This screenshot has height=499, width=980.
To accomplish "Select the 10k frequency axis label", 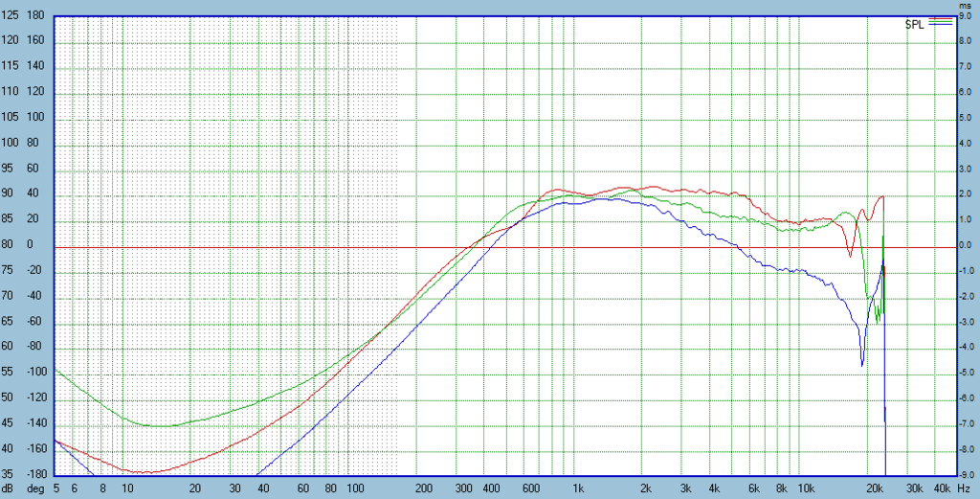I will click(806, 488).
